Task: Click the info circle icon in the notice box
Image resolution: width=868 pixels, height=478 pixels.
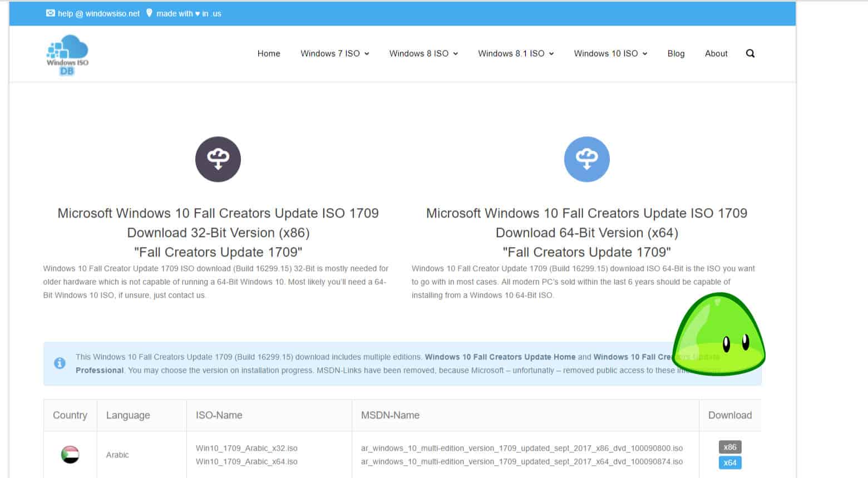Action: pyautogui.click(x=60, y=363)
